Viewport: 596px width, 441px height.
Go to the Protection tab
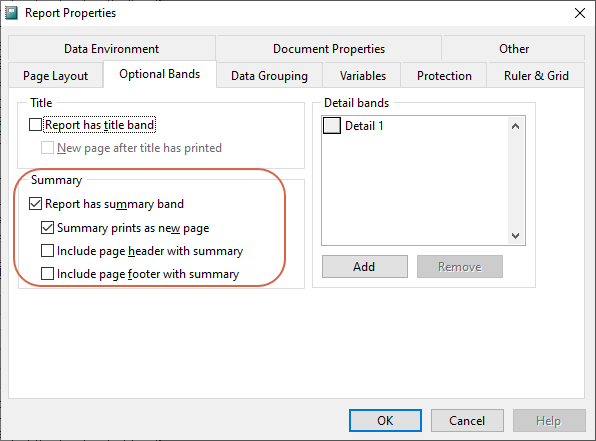point(444,75)
